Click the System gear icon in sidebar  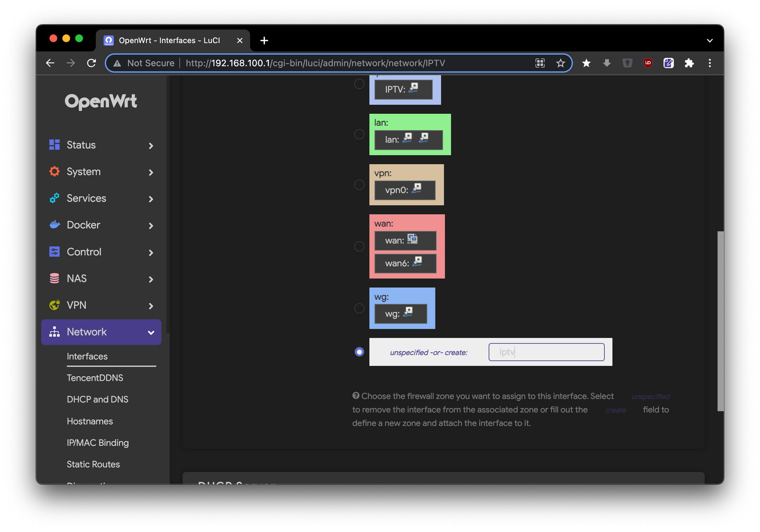point(55,171)
